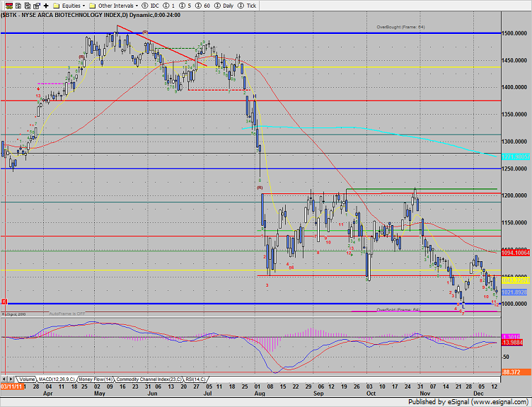Click the red and yellow chart-link toolbar icon

point(9,6)
